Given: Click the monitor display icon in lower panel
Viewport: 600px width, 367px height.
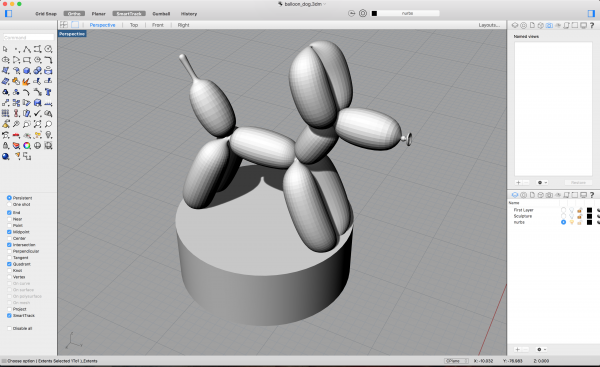Looking at the screenshot, I should (583, 195).
